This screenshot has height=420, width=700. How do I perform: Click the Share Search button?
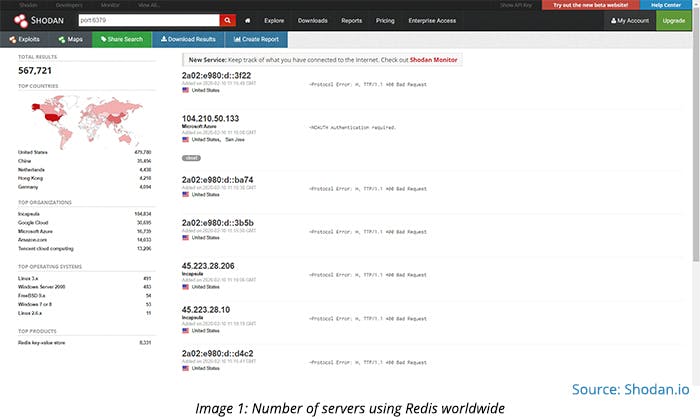tap(122, 39)
